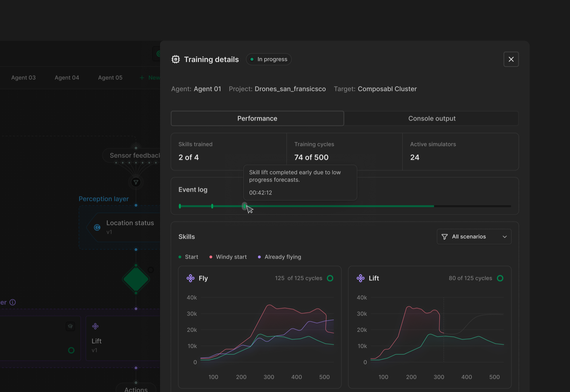
Task: Click the green status ring on left skill card
Action: (x=71, y=350)
